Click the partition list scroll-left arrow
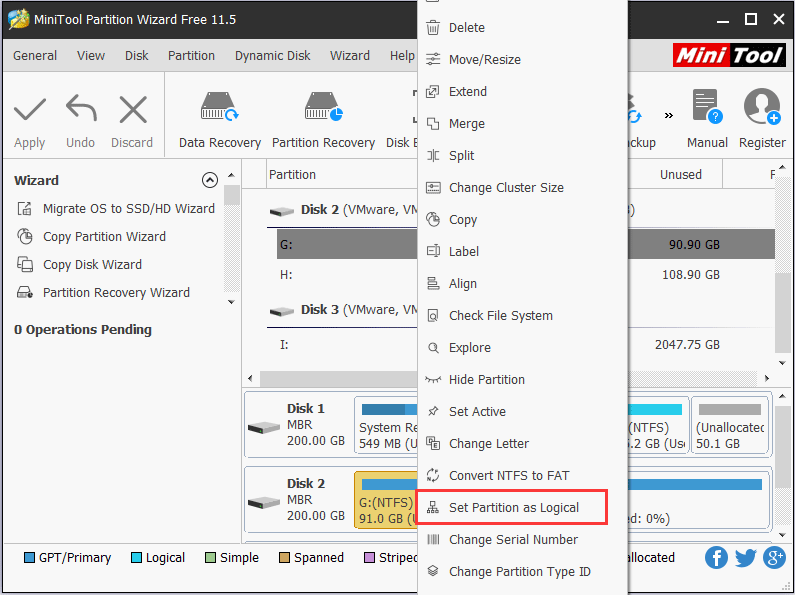The width and height of the screenshot is (795, 595). tap(250, 378)
